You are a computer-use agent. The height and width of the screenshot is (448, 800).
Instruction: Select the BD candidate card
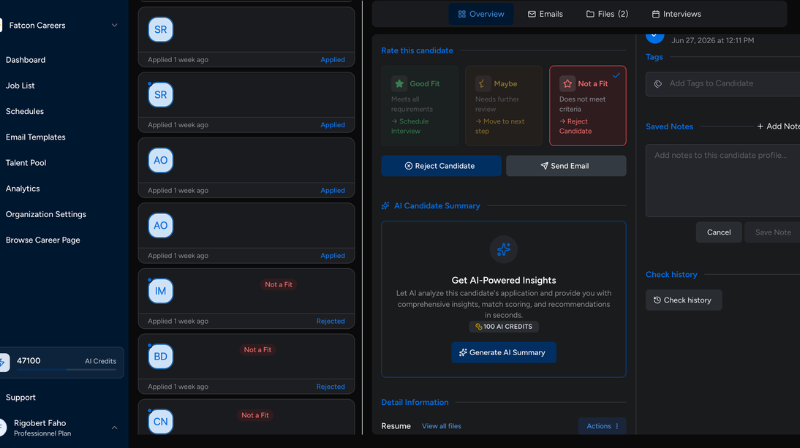tap(246, 364)
